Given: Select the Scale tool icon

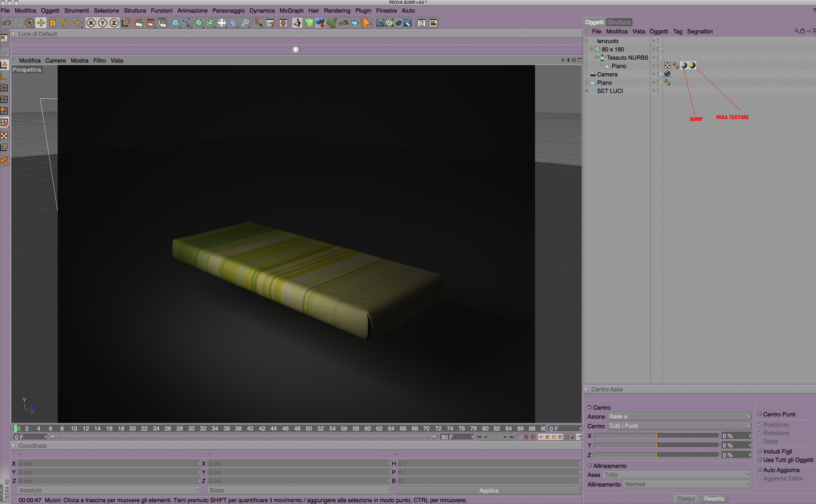Looking at the screenshot, I should (52, 23).
